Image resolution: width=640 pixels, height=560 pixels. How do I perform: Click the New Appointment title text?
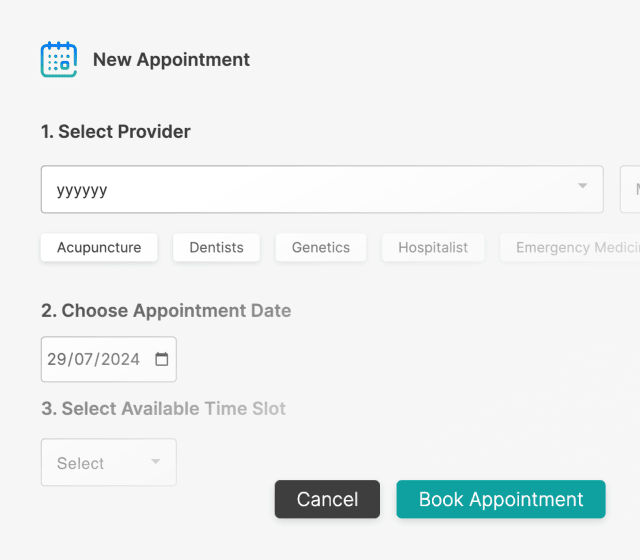(x=171, y=60)
